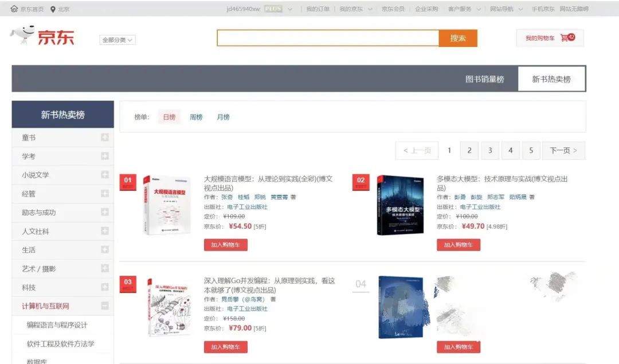Open the account dropdown next to PLUS

(290, 9)
